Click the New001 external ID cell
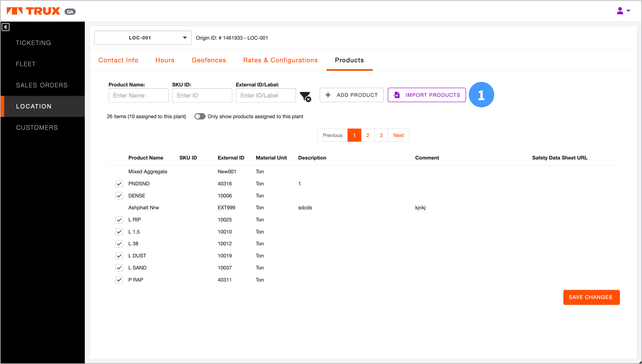The image size is (642, 364). [227, 171]
